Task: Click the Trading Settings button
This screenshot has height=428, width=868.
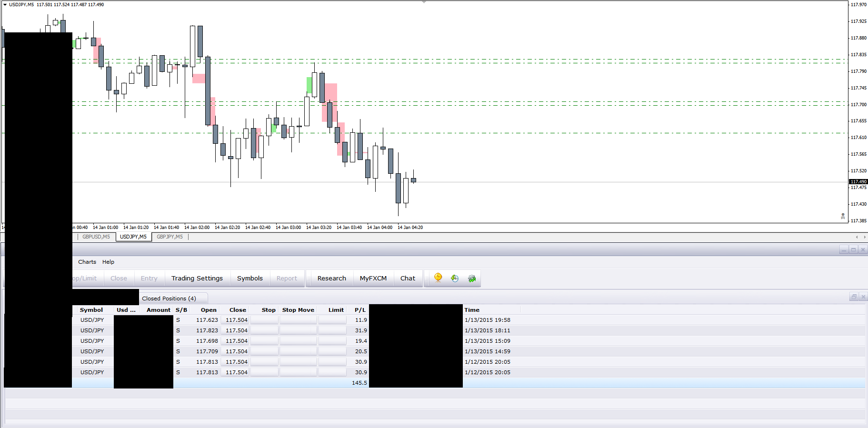Action: 197,279
